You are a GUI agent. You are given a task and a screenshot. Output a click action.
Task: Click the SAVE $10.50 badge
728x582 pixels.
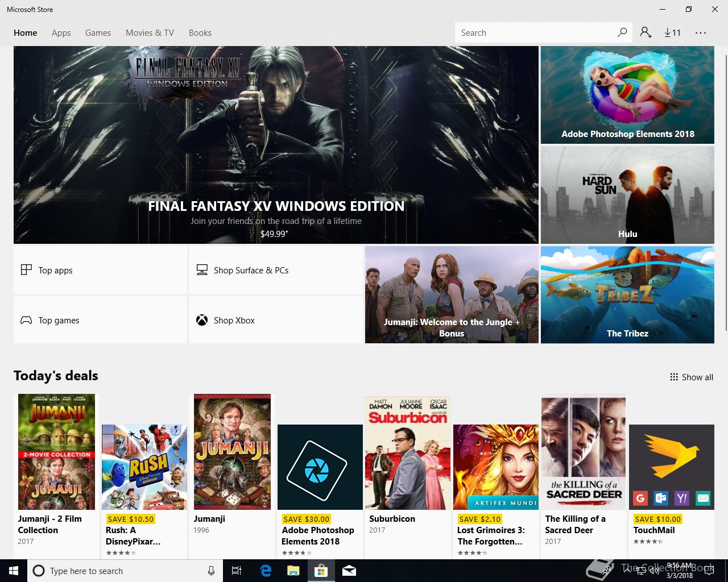[x=131, y=519]
